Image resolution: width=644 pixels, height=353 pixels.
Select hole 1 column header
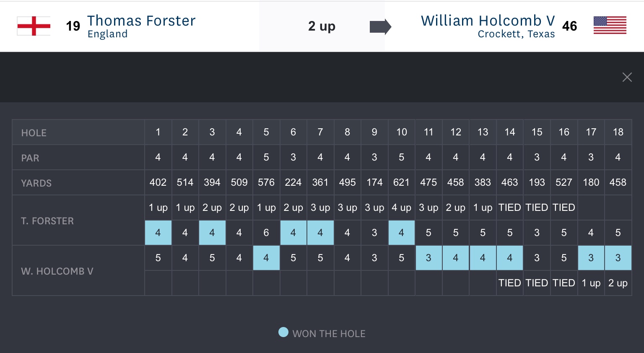coord(158,132)
